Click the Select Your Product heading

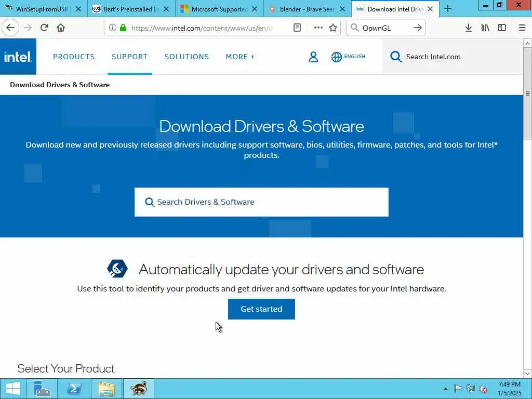[66, 368]
